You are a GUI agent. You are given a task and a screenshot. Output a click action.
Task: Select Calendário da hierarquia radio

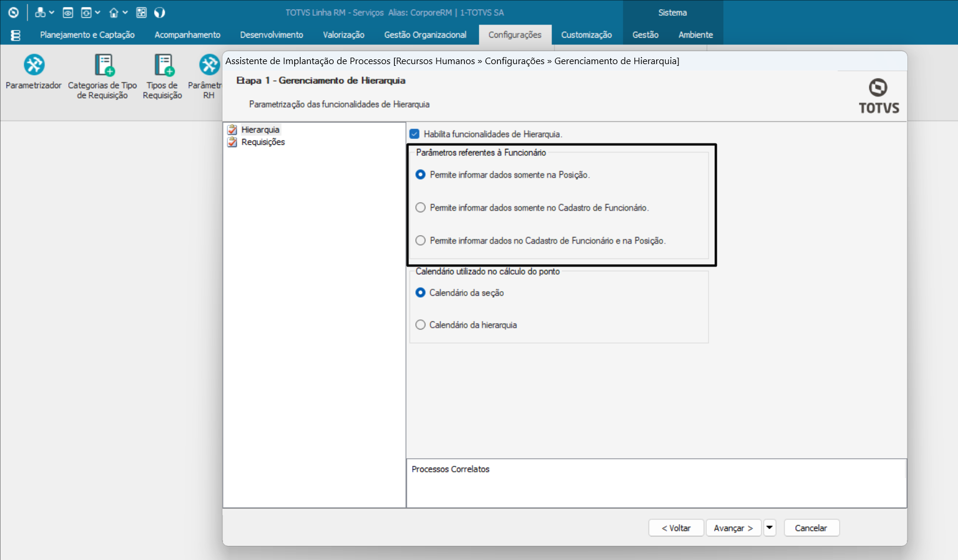(420, 325)
